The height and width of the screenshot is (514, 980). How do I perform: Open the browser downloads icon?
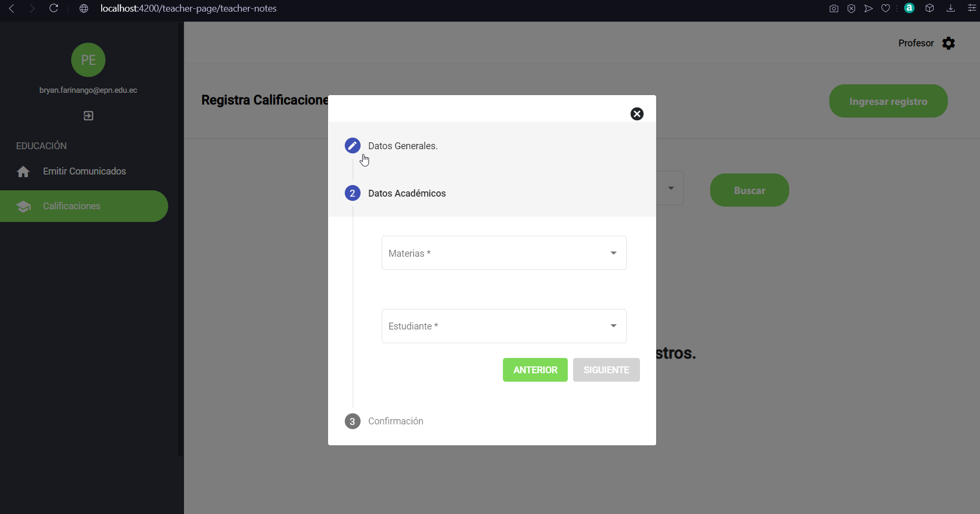951,8
